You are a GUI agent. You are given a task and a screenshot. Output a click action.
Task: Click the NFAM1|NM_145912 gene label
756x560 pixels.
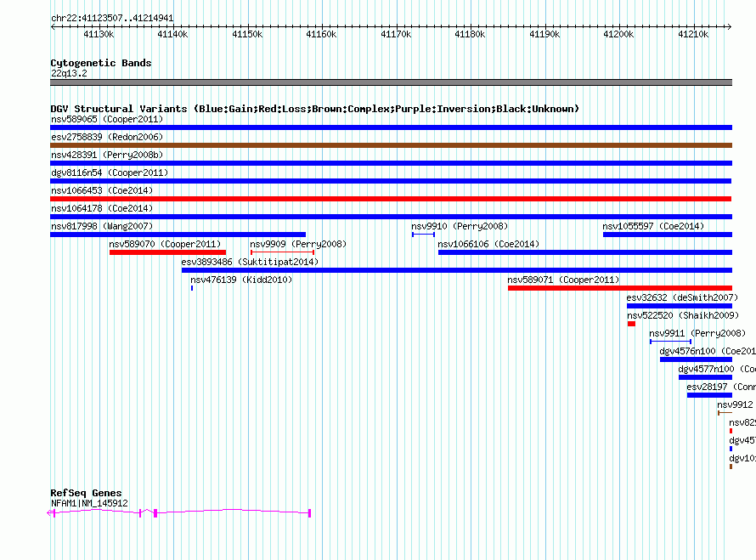[90, 503]
